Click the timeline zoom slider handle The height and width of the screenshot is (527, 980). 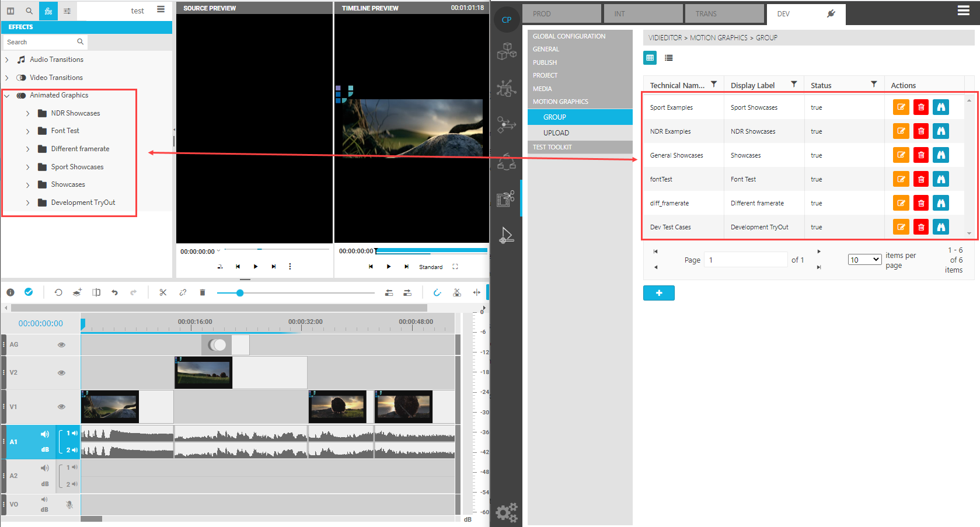pyautogui.click(x=240, y=293)
